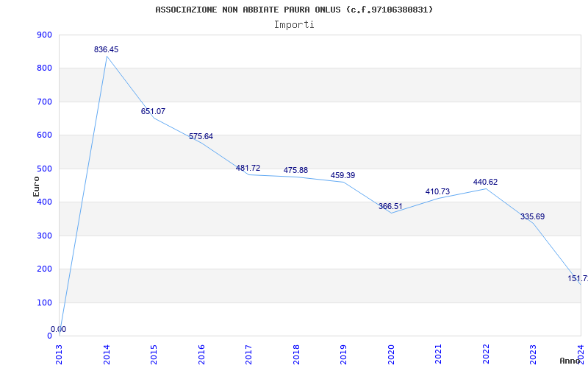Image resolution: width=588 pixels, height=368 pixels.
Task: Click the 2021 x-axis year label
Action: pos(438,354)
